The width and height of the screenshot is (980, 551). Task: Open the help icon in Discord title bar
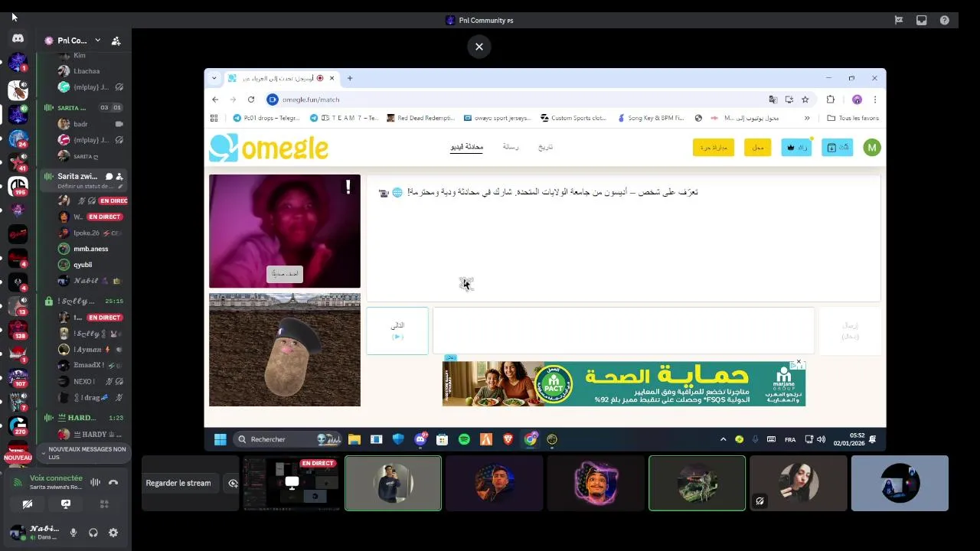pos(944,21)
